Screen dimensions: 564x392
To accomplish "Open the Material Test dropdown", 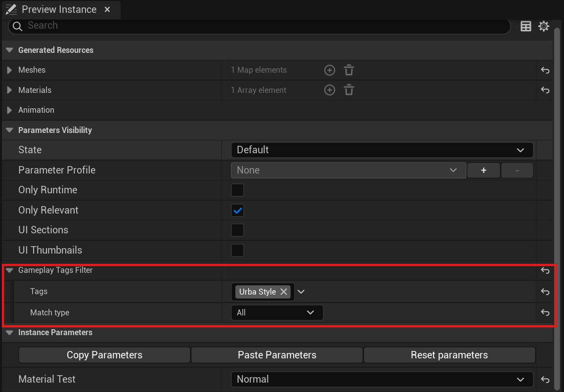I will pyautogui.click(x=382, y=380).
